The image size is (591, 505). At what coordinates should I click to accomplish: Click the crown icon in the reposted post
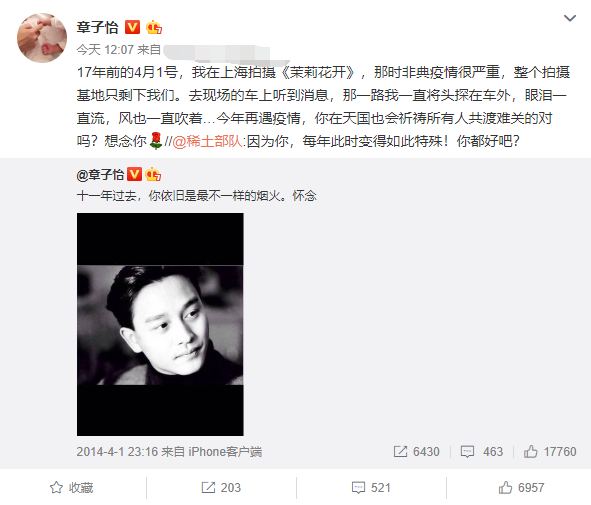[153, 174]
